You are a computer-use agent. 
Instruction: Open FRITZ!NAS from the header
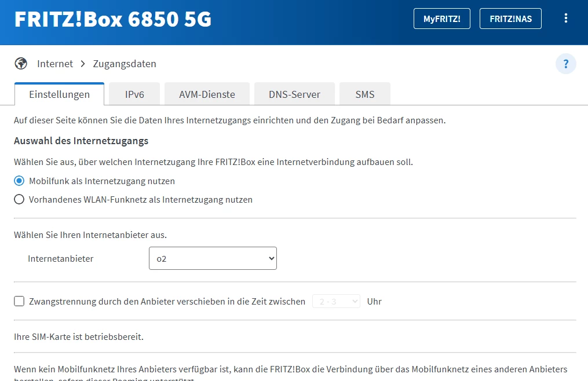[x=510, y=19]
